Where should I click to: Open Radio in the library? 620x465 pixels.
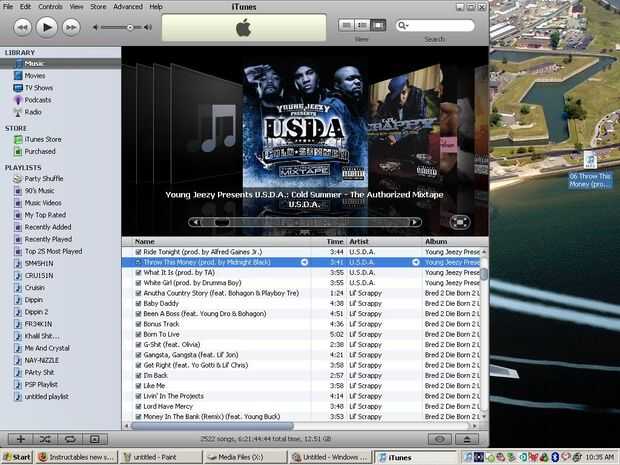pos(32,112)
